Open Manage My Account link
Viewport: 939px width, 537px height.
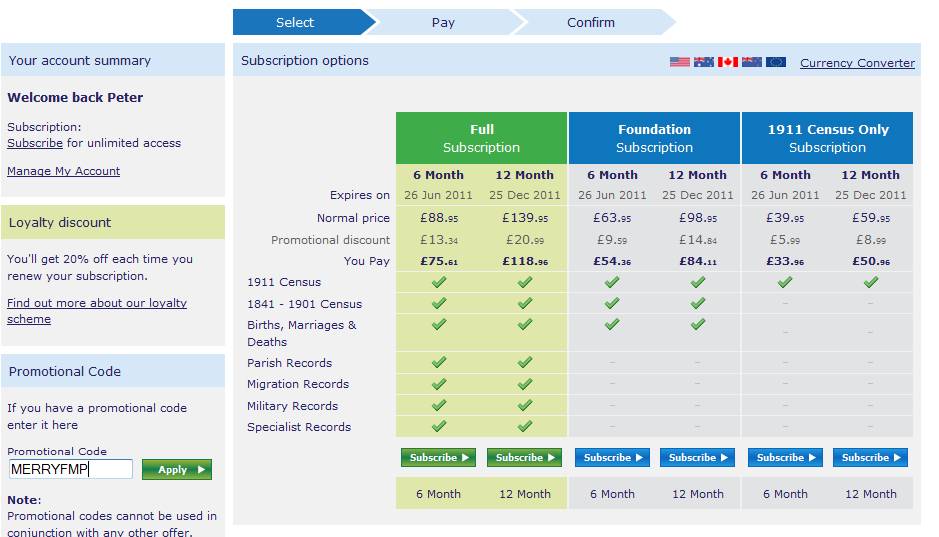click(63, 171)
